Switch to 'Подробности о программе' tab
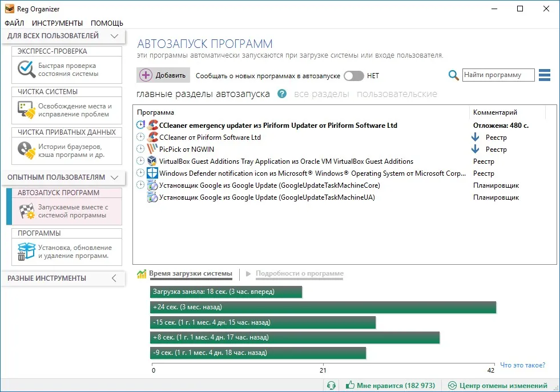560x392 pixels. 299,273
